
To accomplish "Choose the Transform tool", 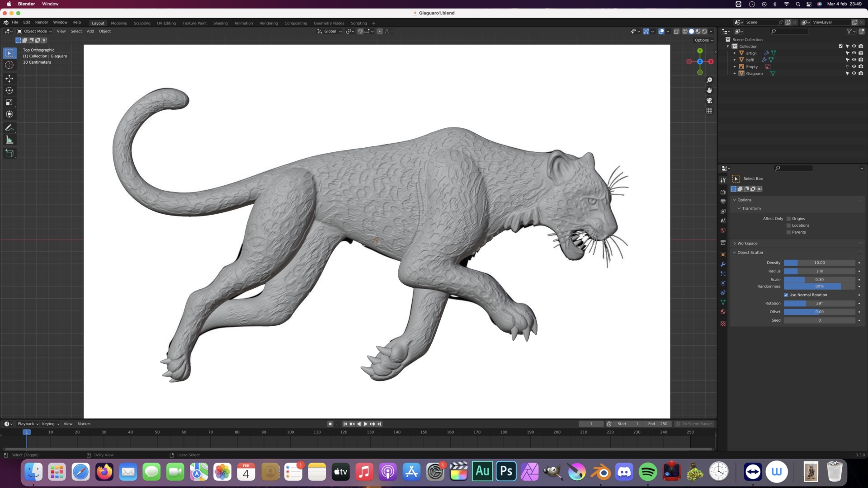I will point(9,114).
